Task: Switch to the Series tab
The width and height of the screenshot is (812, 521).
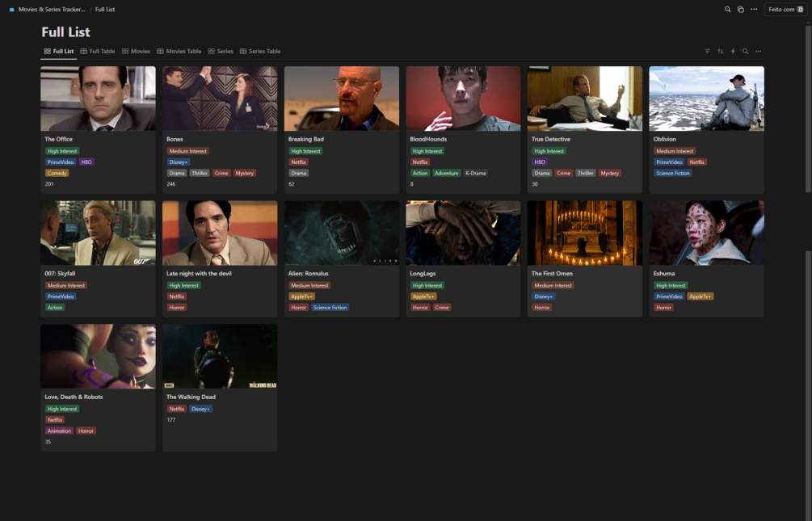Action: [x=221, y=51]
